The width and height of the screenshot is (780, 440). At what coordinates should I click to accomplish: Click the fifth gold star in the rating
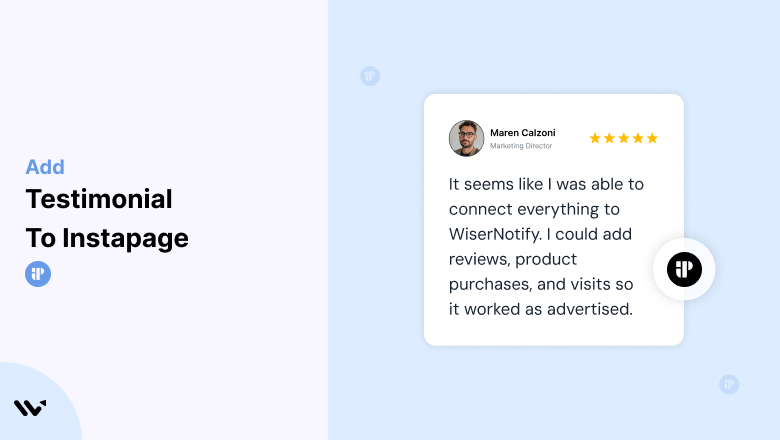click(653, 138)
